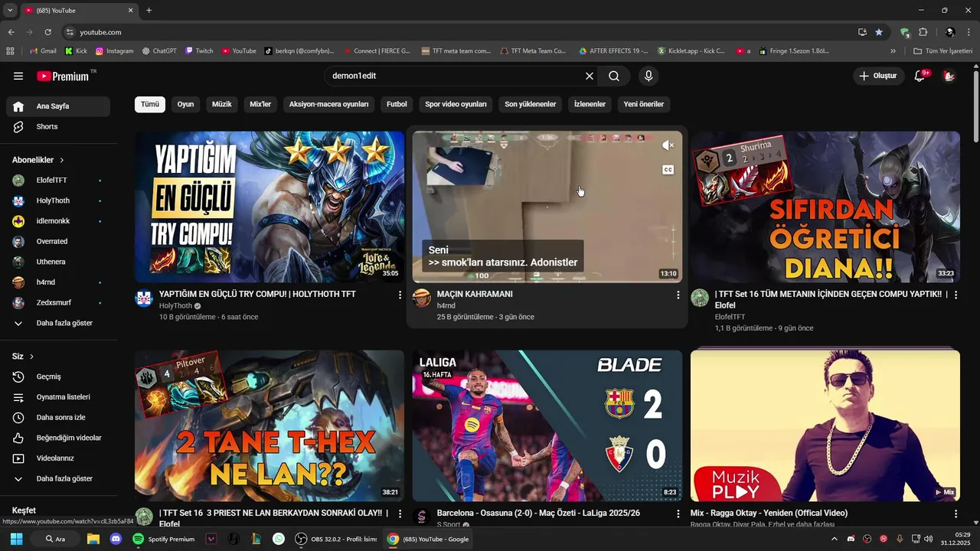Open options menu for Elofel Diana video
Image resolution: width=980 pixels, height=551 pixels.
(x=955, y=295)
